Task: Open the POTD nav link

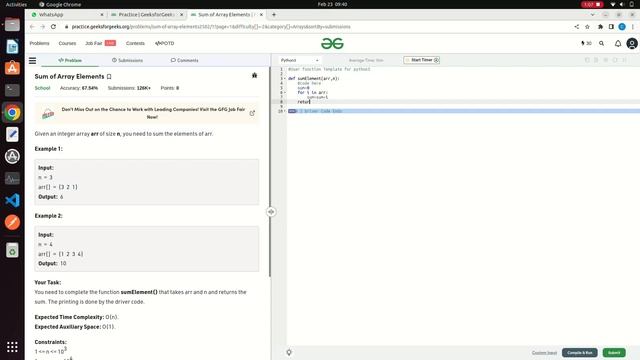Action: click(164, 43)
